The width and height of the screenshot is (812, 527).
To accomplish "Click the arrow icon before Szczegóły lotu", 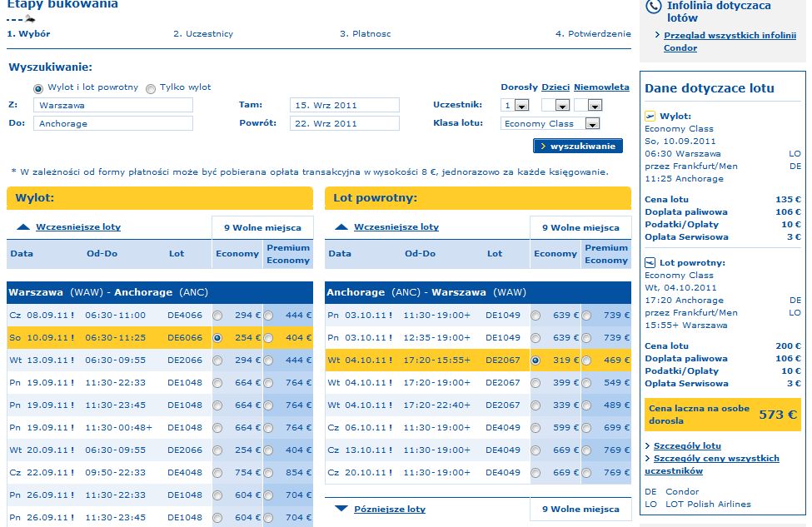I will (647, 445).
